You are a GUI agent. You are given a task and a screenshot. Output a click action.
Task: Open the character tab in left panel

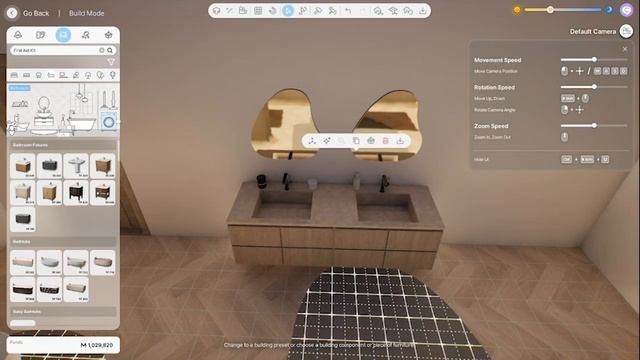[x=86, y=35]
